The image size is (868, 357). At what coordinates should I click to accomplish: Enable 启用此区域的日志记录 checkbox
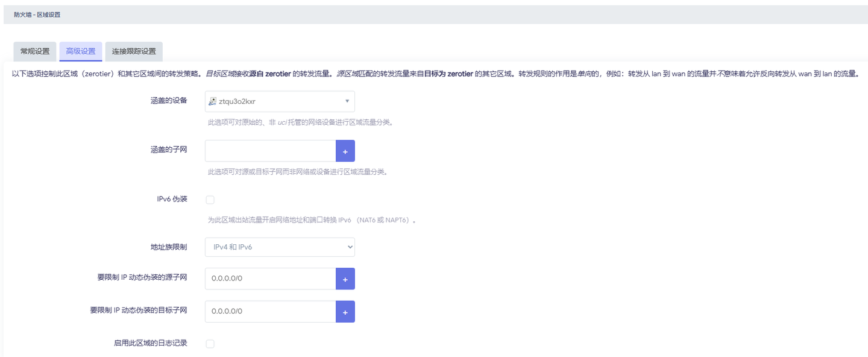[x=209, y=343]
